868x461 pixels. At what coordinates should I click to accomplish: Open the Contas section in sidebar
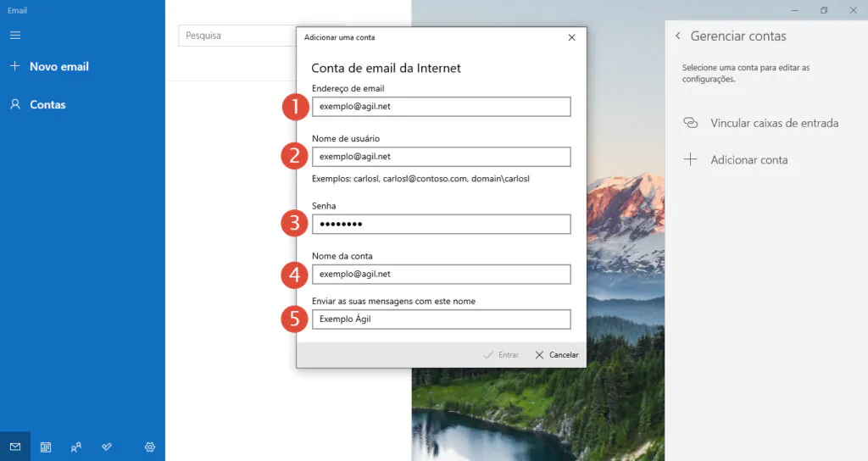pos(47,104)
